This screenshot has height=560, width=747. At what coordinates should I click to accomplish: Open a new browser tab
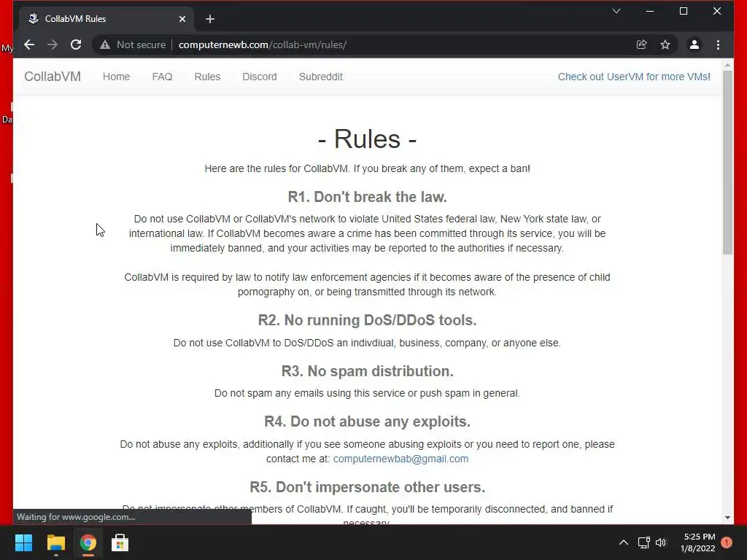point(210,19)
